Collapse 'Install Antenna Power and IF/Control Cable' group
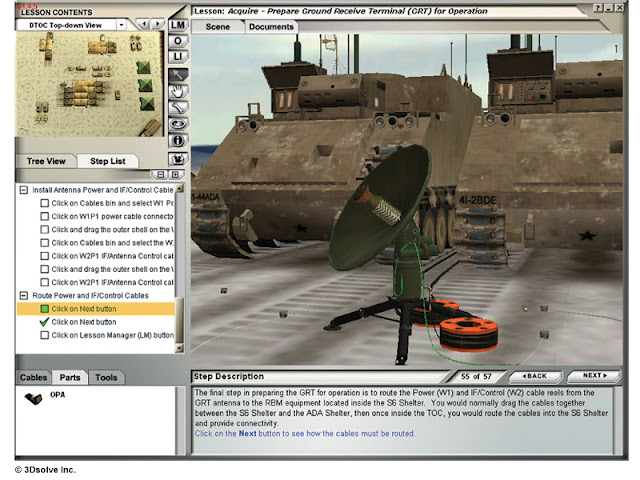The height and width of the screenshot is (480, 640). point(24,190)
